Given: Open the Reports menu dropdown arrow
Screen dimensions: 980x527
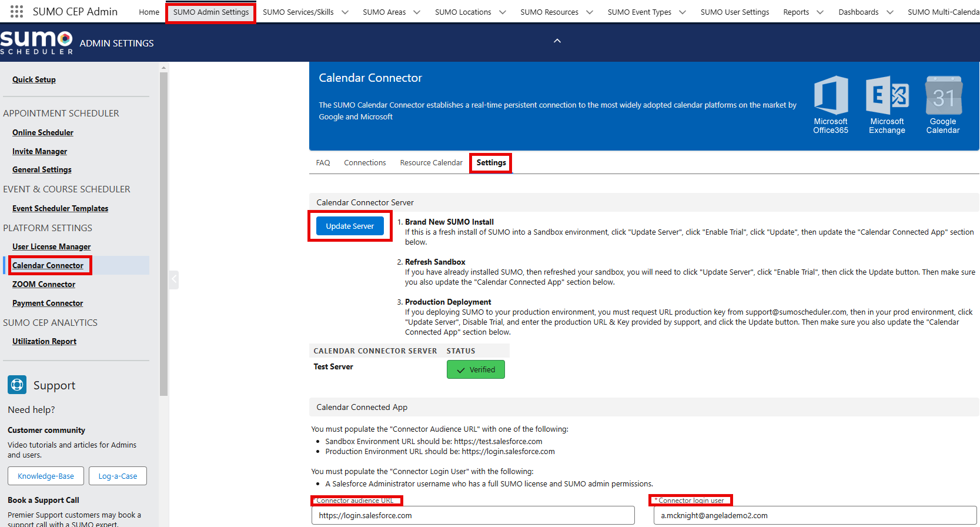Looking at the screenshot, I should click(820, 12).
